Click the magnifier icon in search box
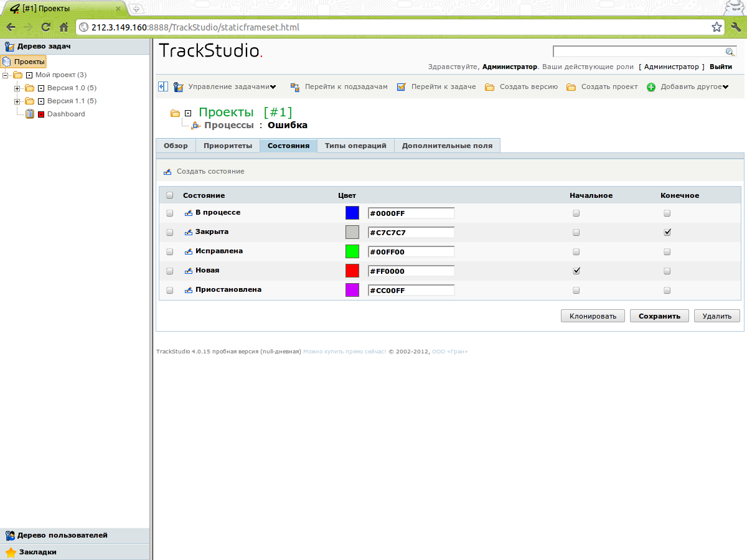This screenshot has height=560, width=747. point(730,52)
